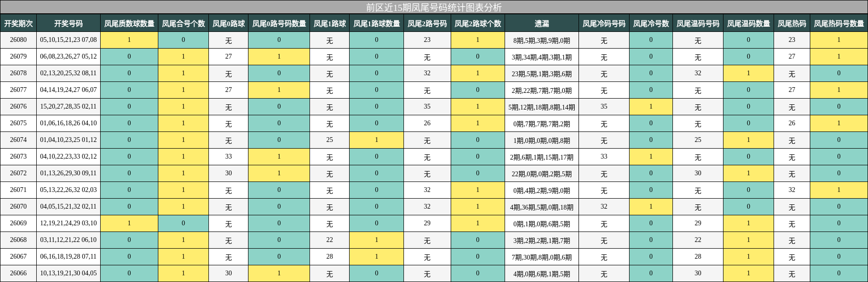This screenshot has width=868, height=282.
Task: Select omission cell 2期,6期,1期,15期,17期
Action: [x=542, y=157]
